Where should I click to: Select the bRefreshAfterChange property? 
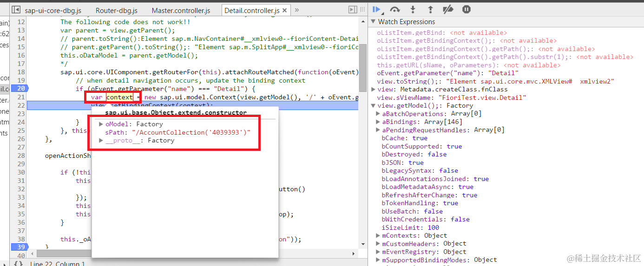[x=429, y=195]
